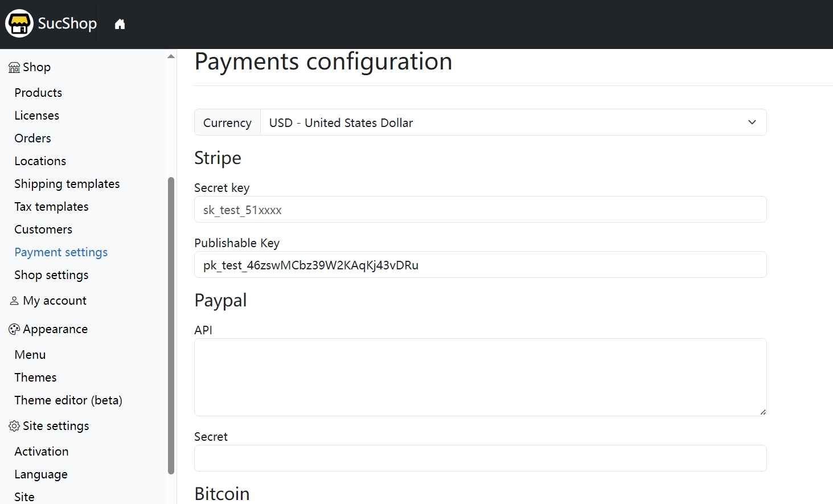The height and width of the screenshot is (504, 833).
Task: Expand the Currency dropdown chevron
Action: pos(752,122)
